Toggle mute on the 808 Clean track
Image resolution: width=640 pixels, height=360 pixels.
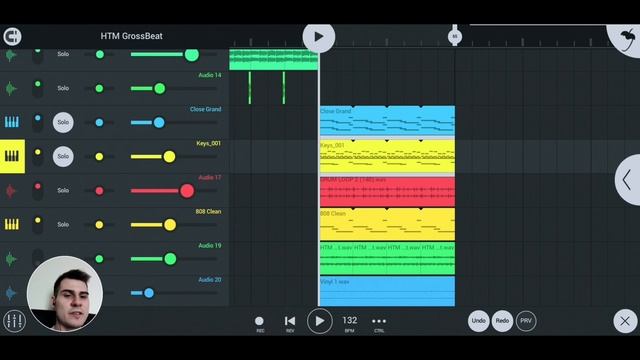(x=38, y=224)
